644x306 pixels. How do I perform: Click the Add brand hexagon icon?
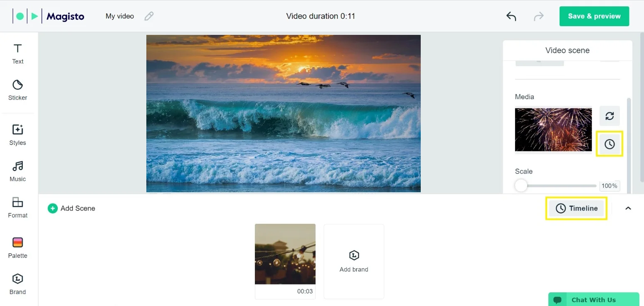[354, 255]
